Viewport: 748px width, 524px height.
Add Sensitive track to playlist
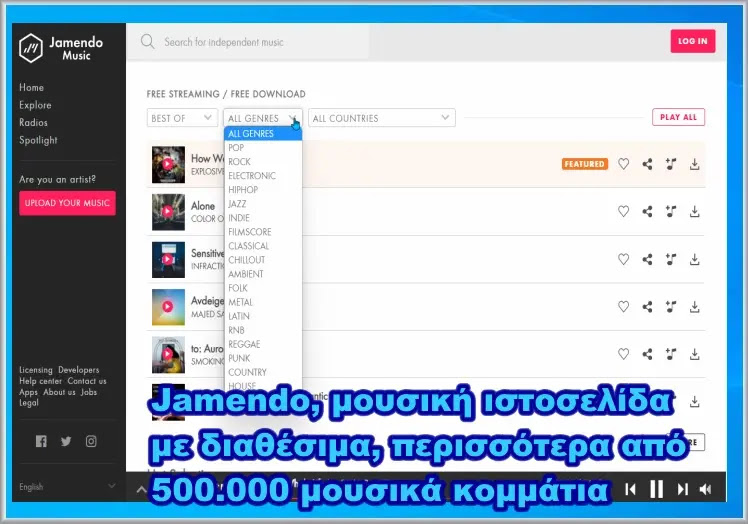(671, 259)
